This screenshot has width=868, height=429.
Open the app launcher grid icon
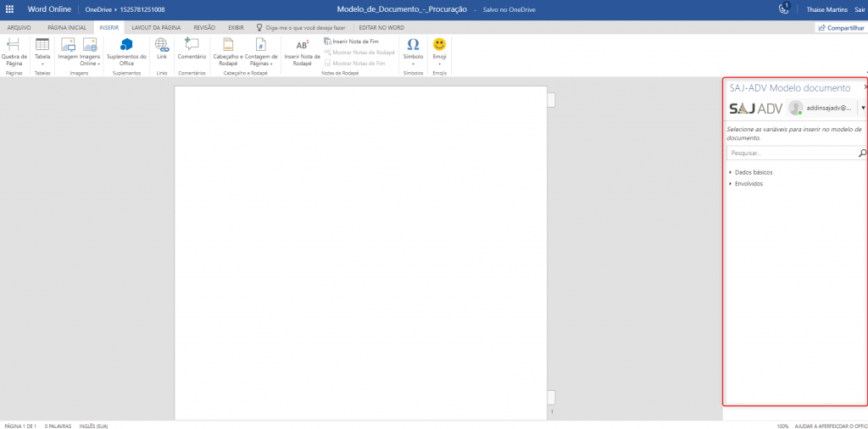click(x=10, y=8)
